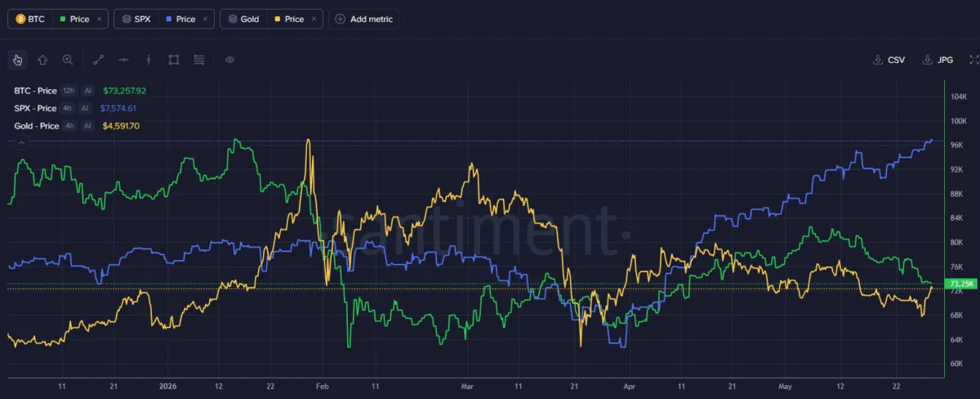Remove the SPX Price metric
Screen dimensions: 980x399
pos(205,19)
